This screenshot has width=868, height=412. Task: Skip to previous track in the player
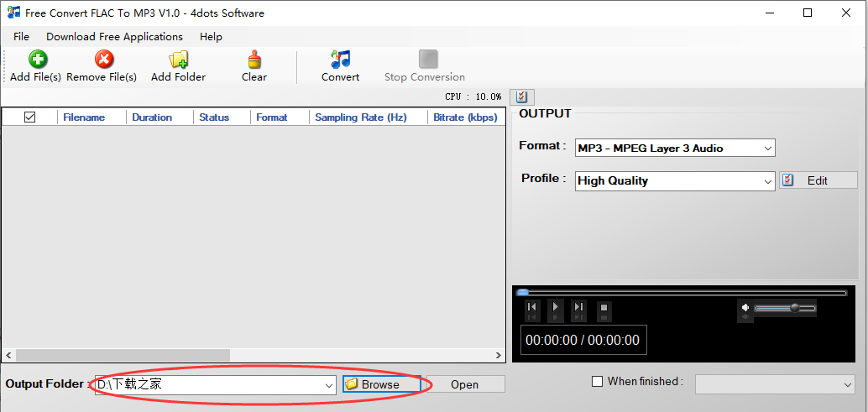(x=531, y=307)
